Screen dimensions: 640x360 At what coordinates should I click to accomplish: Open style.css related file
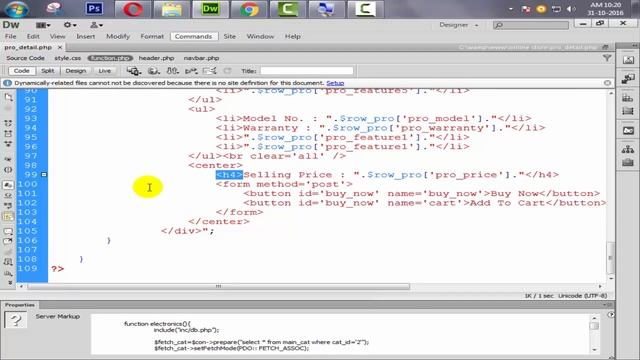(x=68, y=58)
